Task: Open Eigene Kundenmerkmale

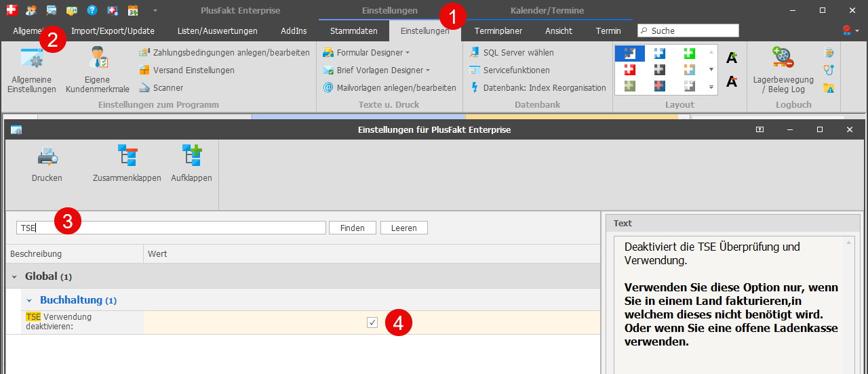Action: (x=98, y=70)
